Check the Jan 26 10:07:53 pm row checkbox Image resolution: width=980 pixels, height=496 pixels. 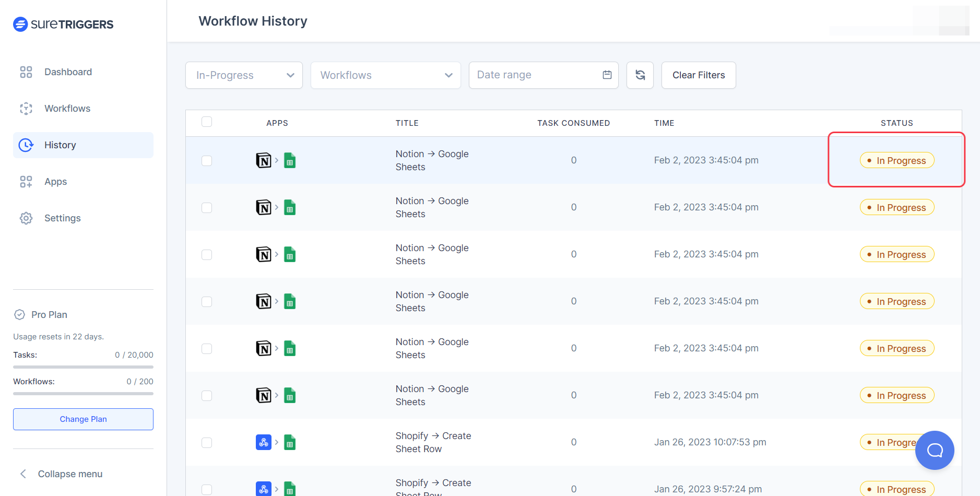pyautogui.click(x=207, y=442)
